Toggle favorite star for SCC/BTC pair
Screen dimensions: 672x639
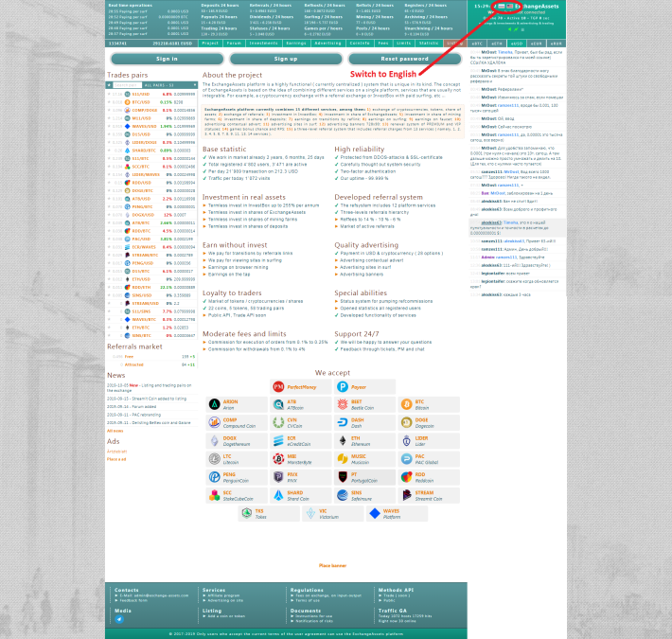[109, 167]
